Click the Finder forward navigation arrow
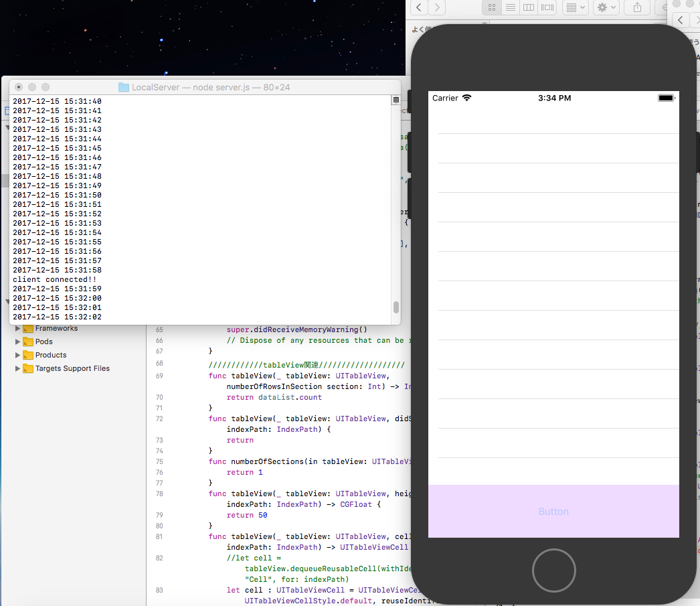 pyautogui.click(x=437, y=7)
